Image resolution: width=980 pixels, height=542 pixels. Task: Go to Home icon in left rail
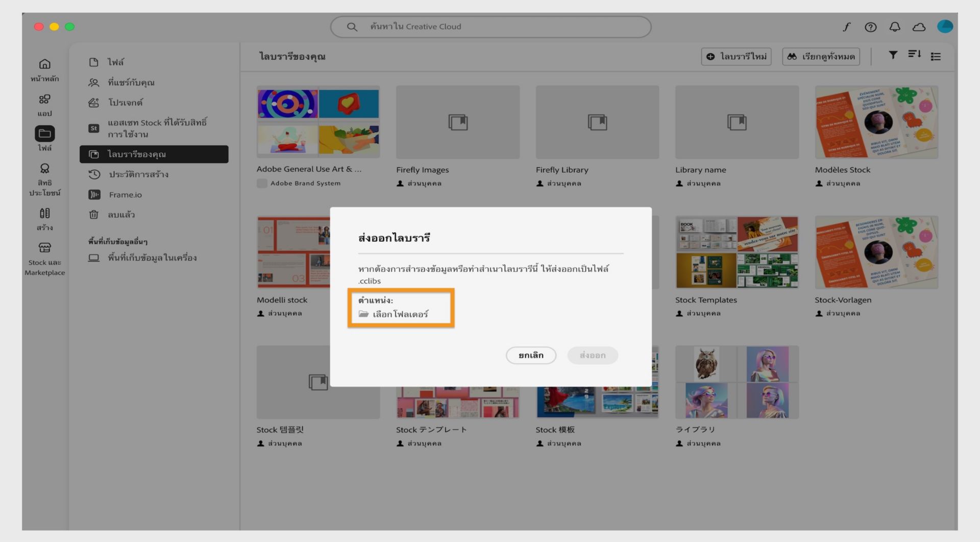tap(44, 70)
